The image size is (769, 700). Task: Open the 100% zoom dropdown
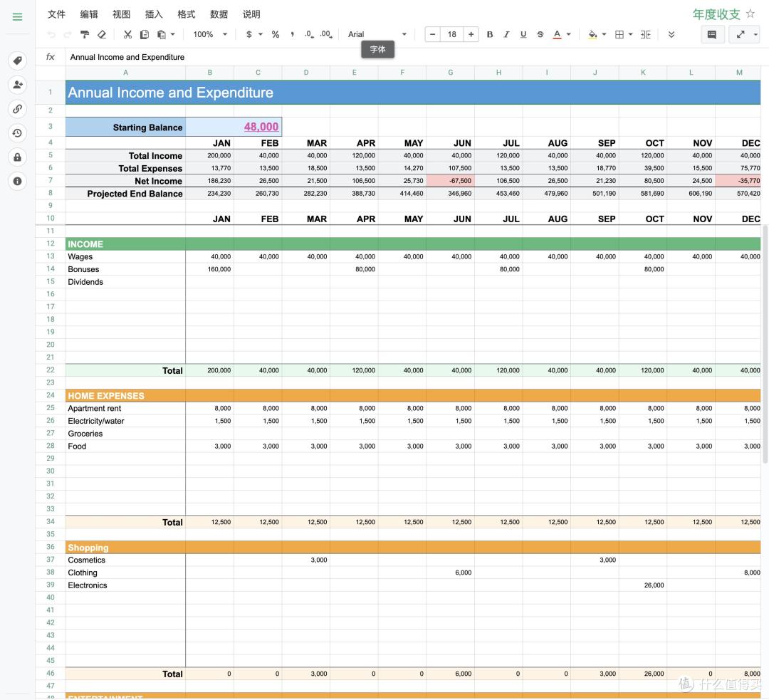pos(210,34)
